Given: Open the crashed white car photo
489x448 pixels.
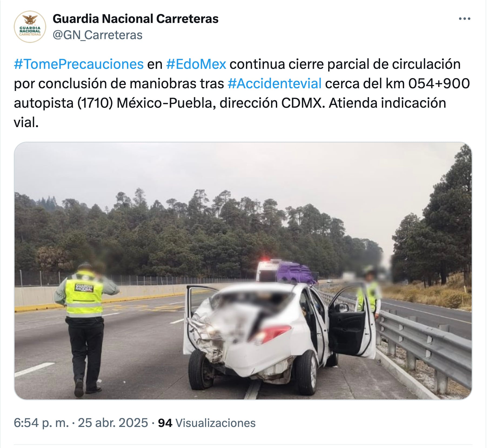Looking at the screenshot, I should [x=243, y=271].
